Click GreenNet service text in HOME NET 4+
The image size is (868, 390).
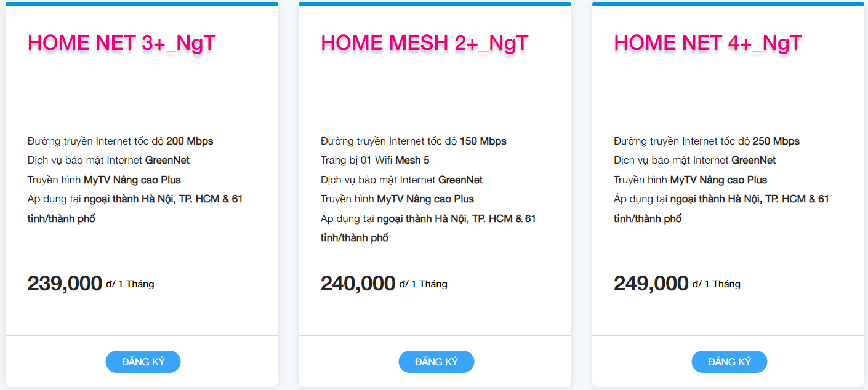[694, 161]
